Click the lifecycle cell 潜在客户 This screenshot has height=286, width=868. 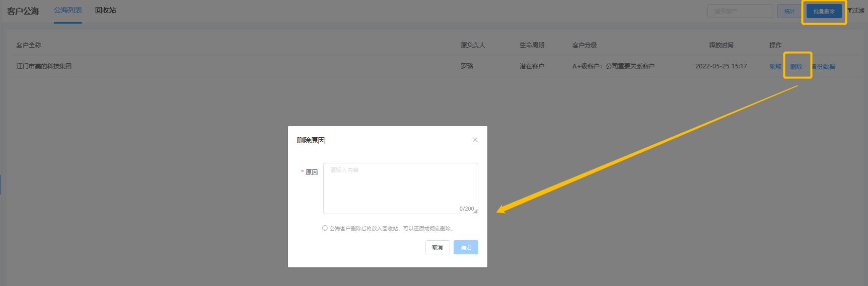click(532, 66)
